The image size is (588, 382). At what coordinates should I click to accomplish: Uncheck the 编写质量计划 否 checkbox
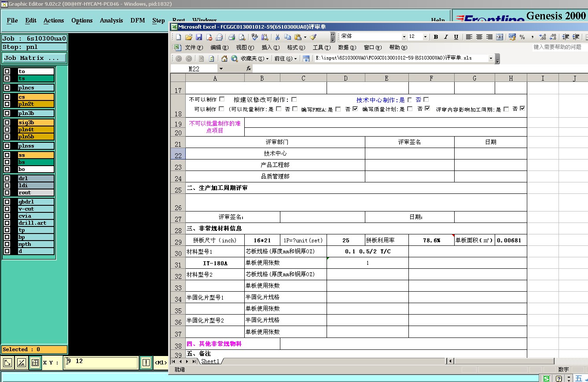(x=427, y=108)
